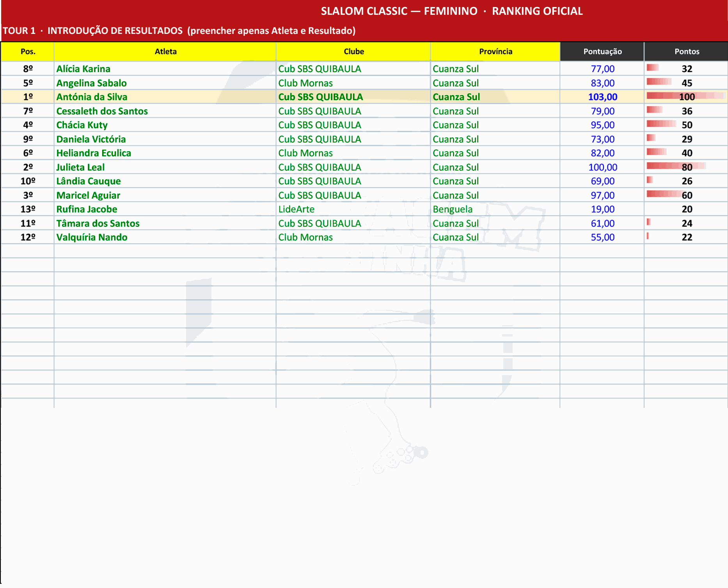Select athlete cell Antónia da Silva
Image resolution: width=728 pixels, height=588 pixels.
tap(165, 97)
